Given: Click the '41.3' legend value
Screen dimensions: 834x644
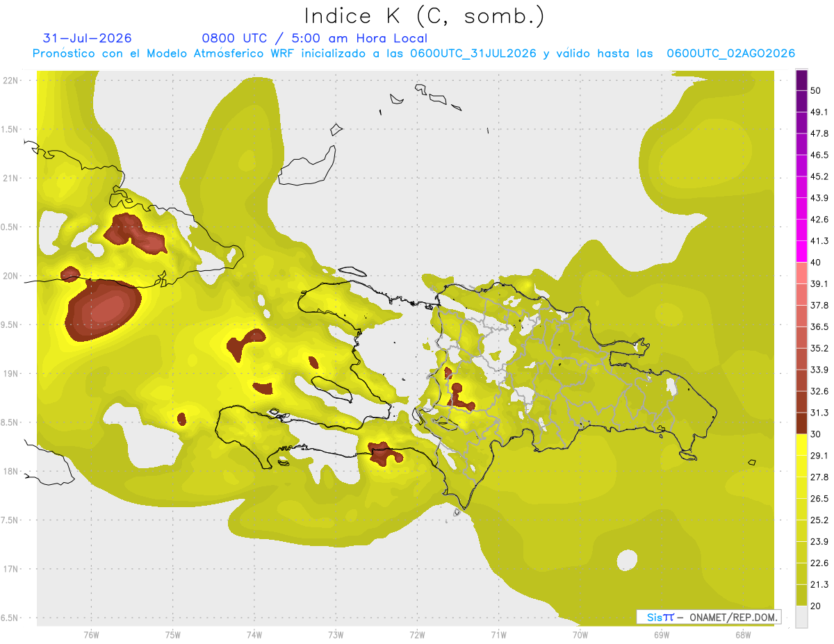Looking at the screenshot, I should (x=819, y=241).
